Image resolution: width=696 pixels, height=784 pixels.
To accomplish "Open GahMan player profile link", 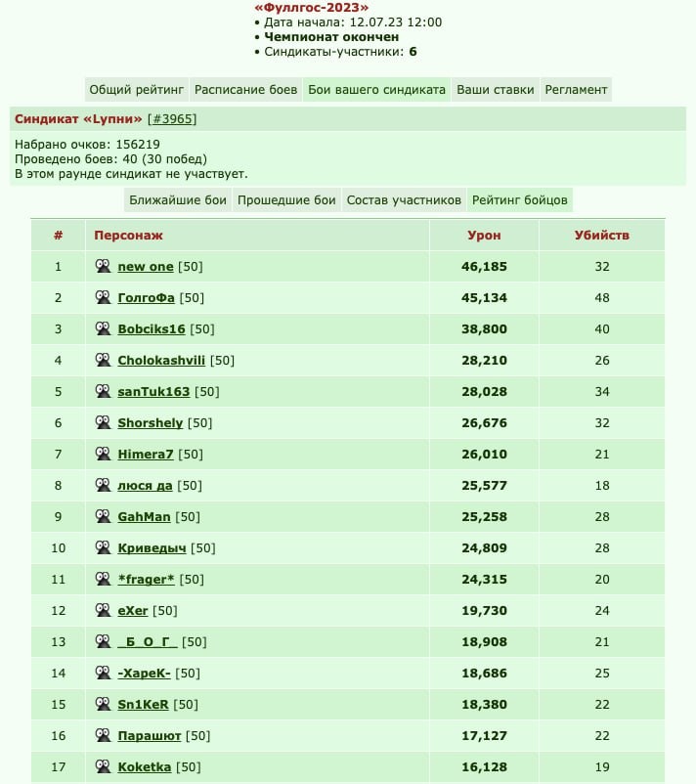I will (x=144, y=516).
